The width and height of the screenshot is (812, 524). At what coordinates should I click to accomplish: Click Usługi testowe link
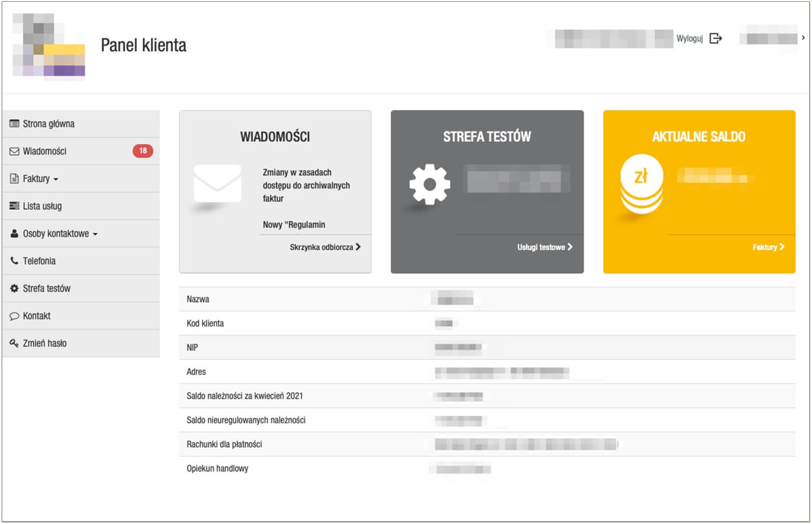(541, 247)
